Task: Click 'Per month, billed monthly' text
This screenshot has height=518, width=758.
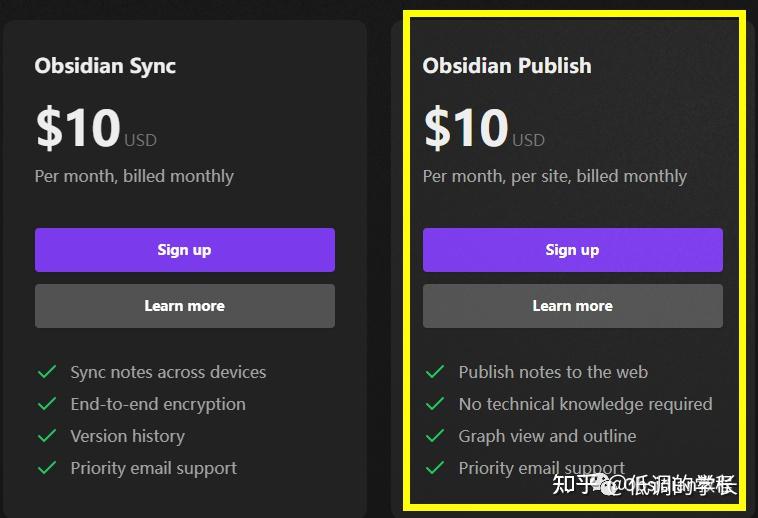Action: point(134,176)
